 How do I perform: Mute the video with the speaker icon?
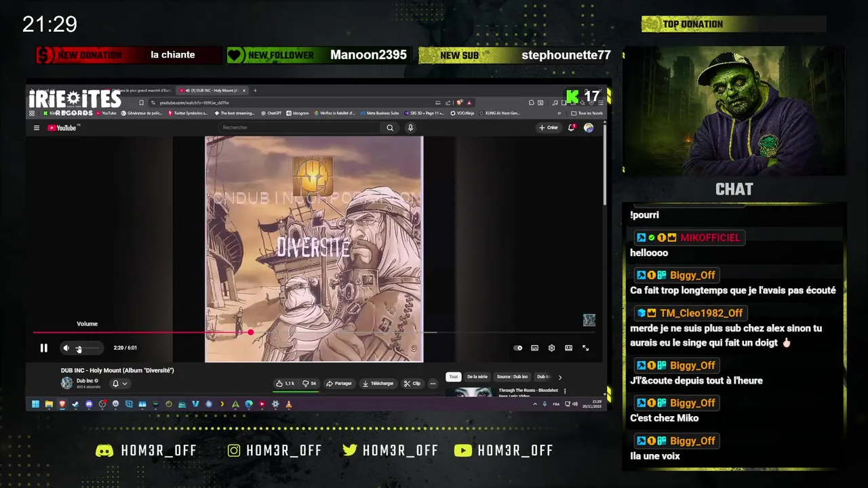66,348
